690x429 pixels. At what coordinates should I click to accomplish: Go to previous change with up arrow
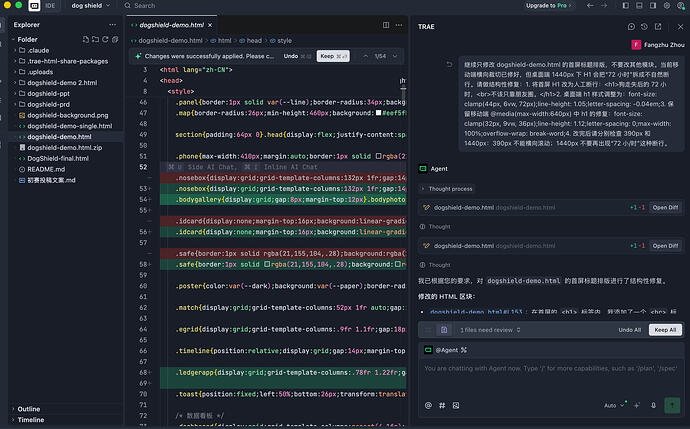pos(365,56)
